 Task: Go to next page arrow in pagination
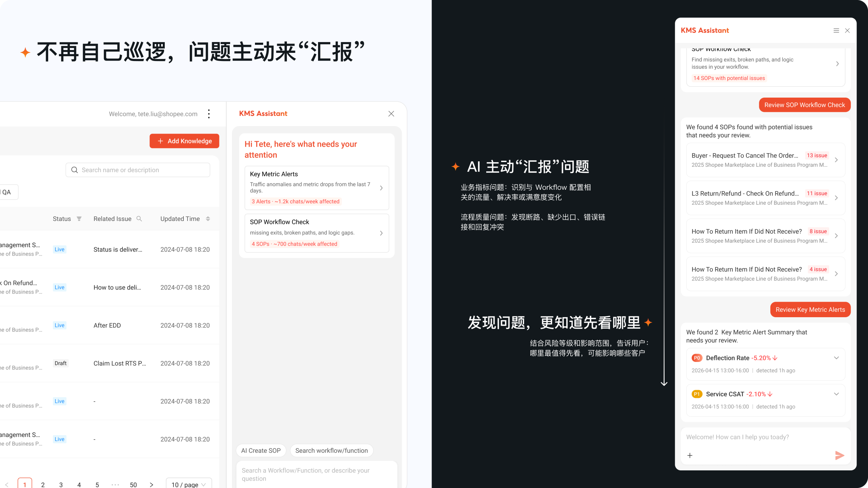click(152, 485)
